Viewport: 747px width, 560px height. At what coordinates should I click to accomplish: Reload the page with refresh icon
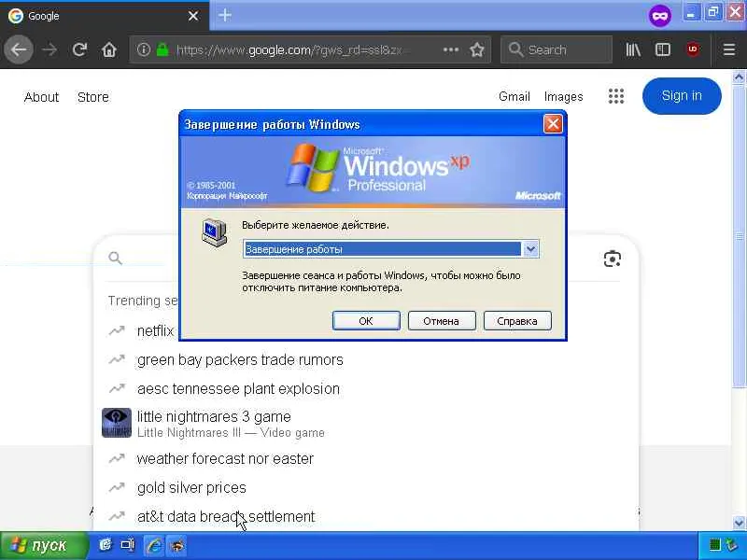click(79, 49)
